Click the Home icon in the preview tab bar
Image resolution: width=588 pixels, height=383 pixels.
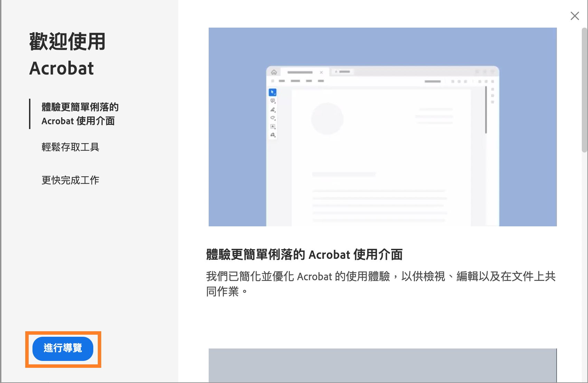click(274, 72)
